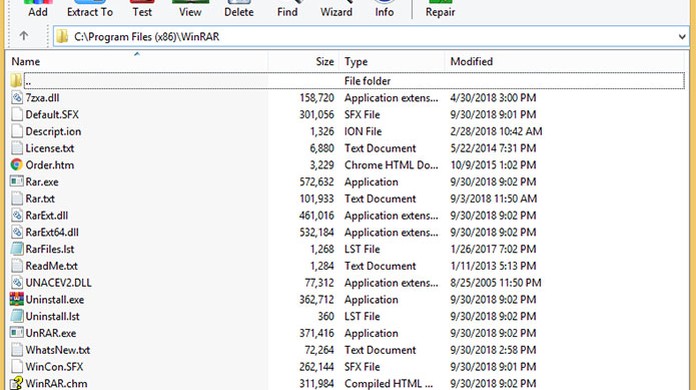Click the Repair toolbar button

(440, 9)
